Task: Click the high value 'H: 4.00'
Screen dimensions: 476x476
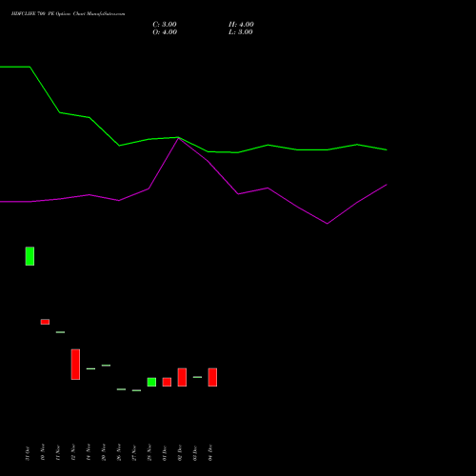Action: pyautogui.click(x=241, y=25)
